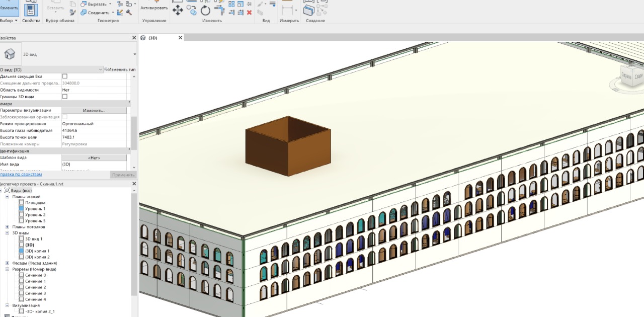Click the Match Type Properties paintbrush icon

coord(72,12)
